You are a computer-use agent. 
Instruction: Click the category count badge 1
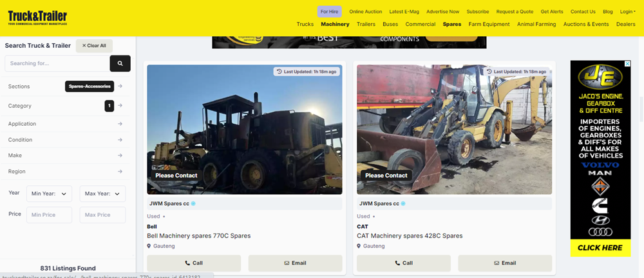tap(109, 106)
